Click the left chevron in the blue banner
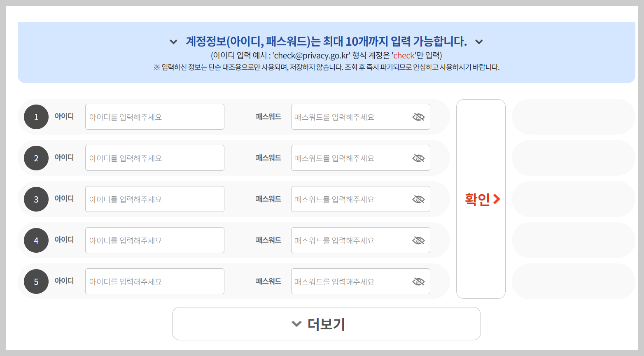 tap(173, 42)
